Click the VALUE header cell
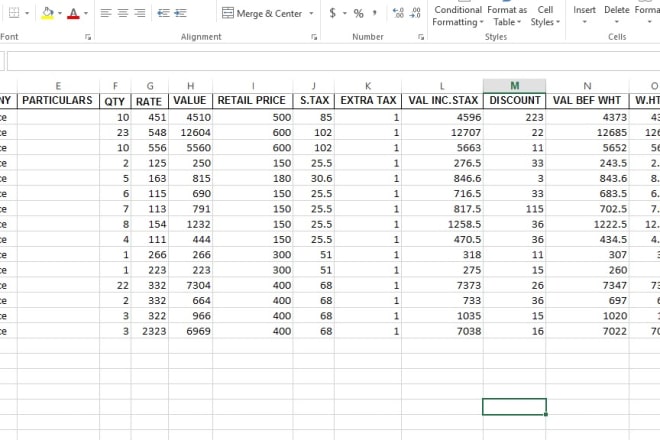The image size is (660, 440). coord(191,101)
